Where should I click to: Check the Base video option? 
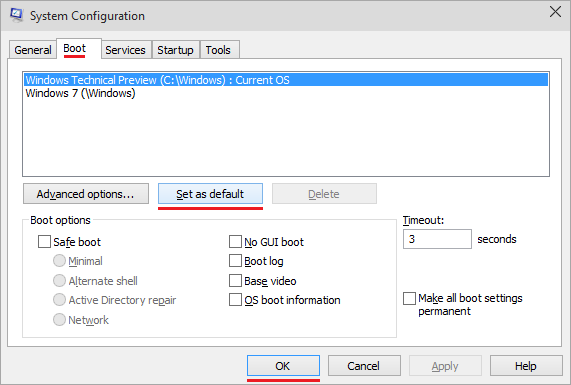click(x=235, y=280)
